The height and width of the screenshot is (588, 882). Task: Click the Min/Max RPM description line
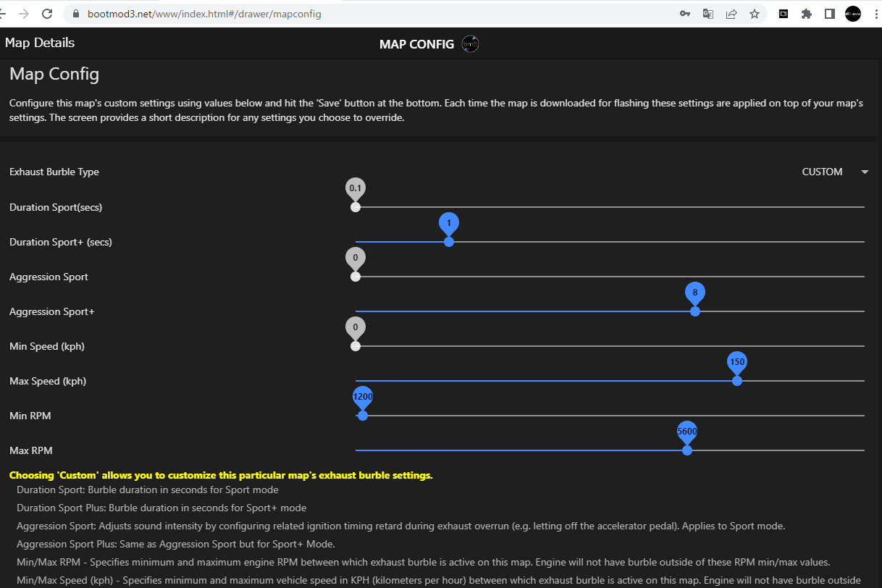point(422,562)
